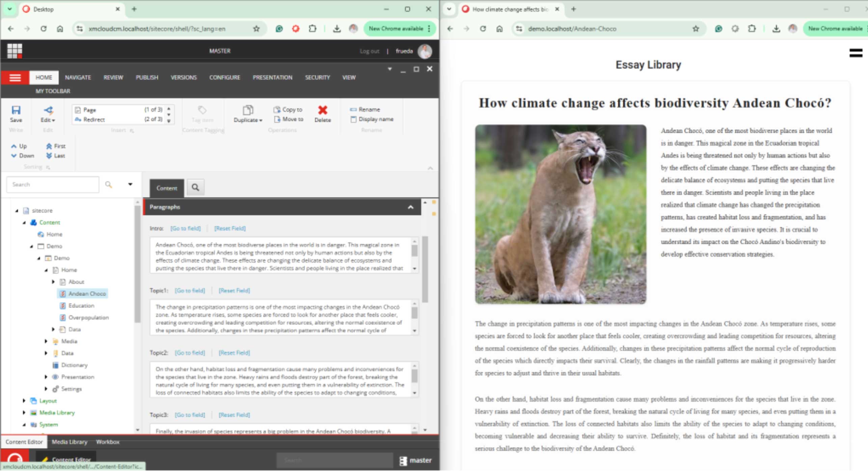868x471 pixels.
Task: Collapse the ribbon with chevron
Action: (x=430, y=168)
